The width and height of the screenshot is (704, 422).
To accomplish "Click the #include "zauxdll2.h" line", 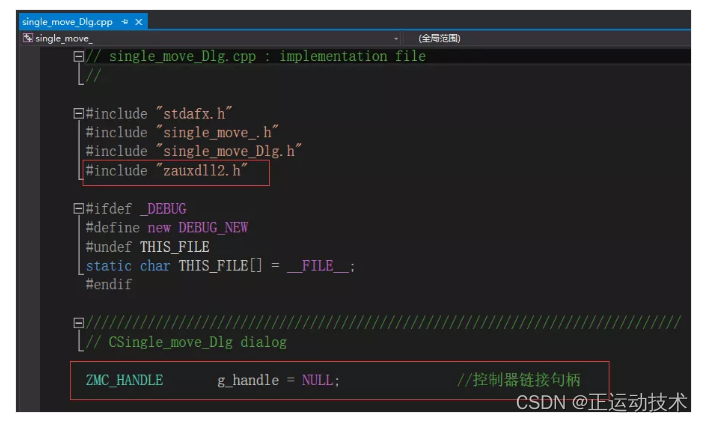I will point(167,171).
